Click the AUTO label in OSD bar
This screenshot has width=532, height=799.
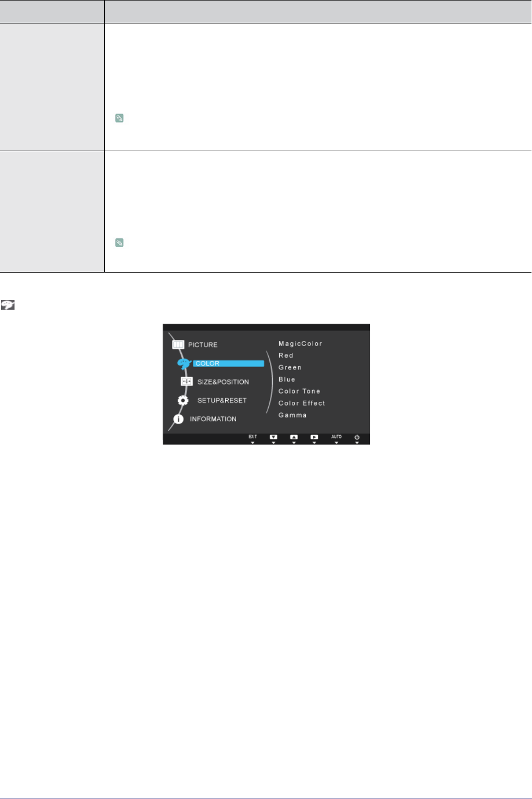pyautogui.click(x=337, y=437)
